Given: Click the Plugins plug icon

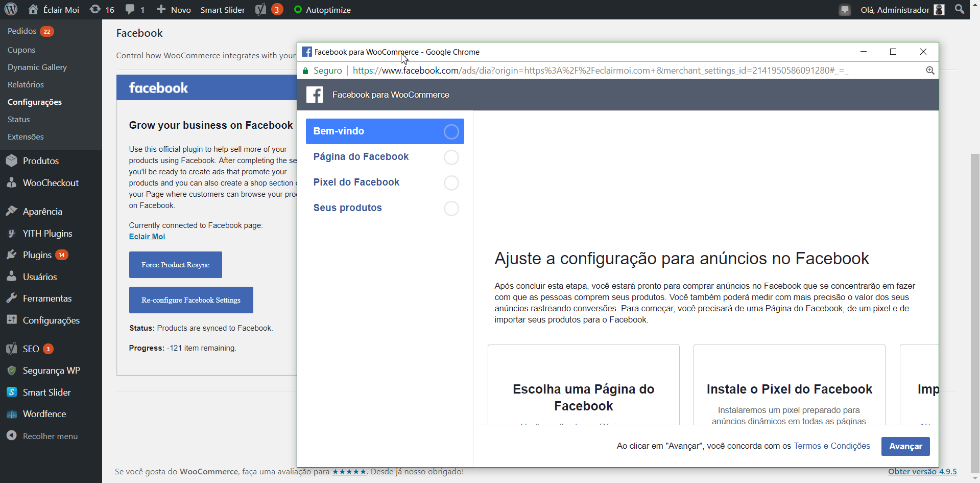Looking at the screenshot, I should pyautogui.click(x=12, y=255).
